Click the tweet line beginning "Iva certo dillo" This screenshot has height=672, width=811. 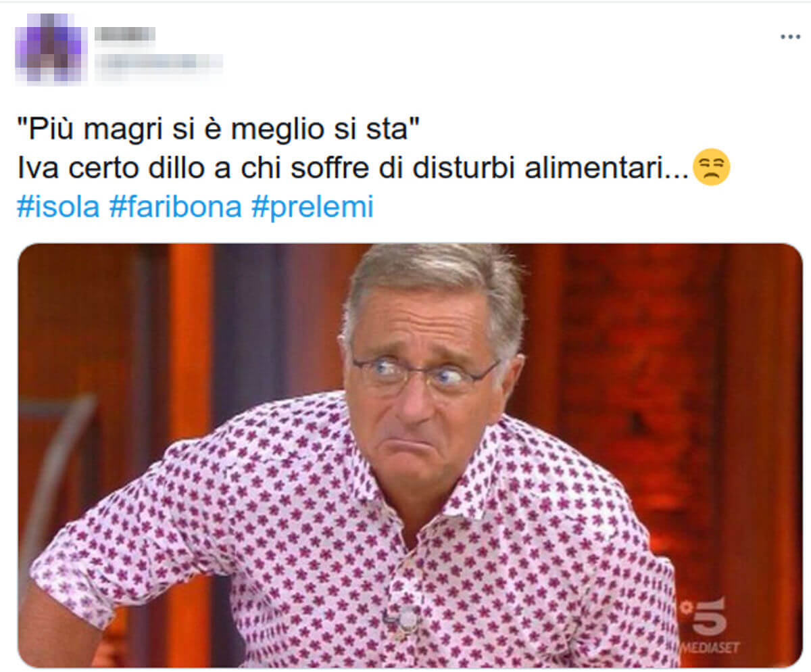(355, 168)
